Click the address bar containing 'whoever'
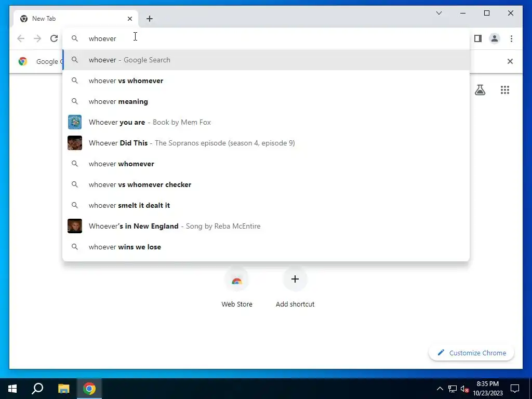The height and width of the screenshot is (399, 532). (x=267, y=38)
